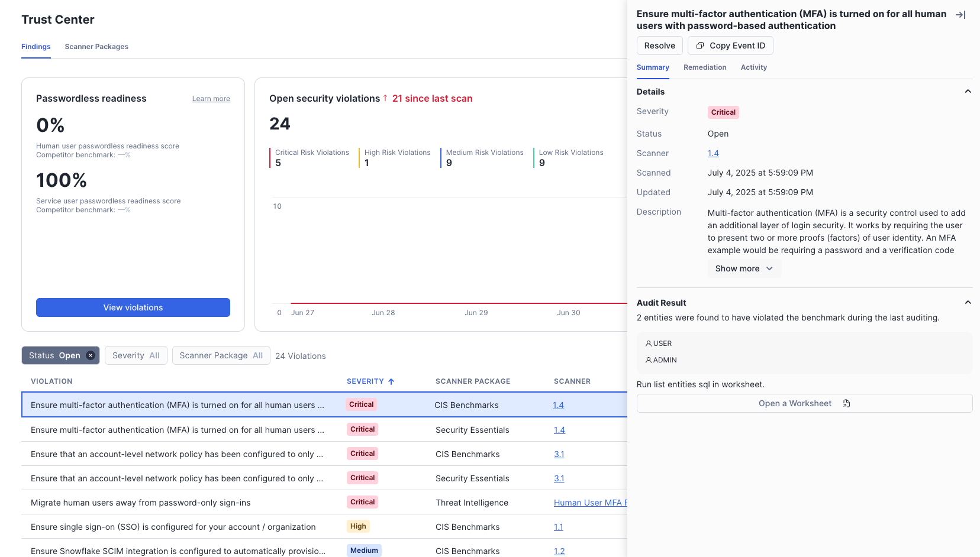Open the Scanner Package All filter dropdown

coord(221,355)
